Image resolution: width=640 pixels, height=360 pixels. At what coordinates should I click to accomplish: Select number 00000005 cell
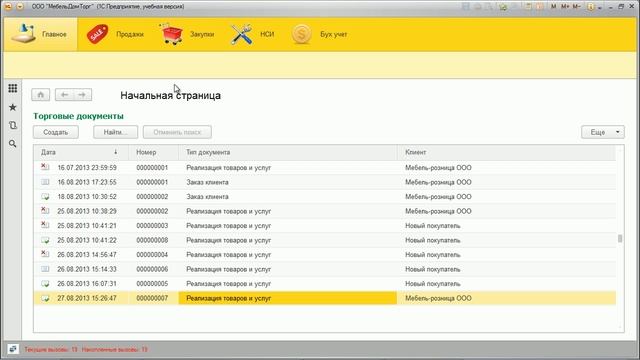pyautogui.click(x=152, y=284)
